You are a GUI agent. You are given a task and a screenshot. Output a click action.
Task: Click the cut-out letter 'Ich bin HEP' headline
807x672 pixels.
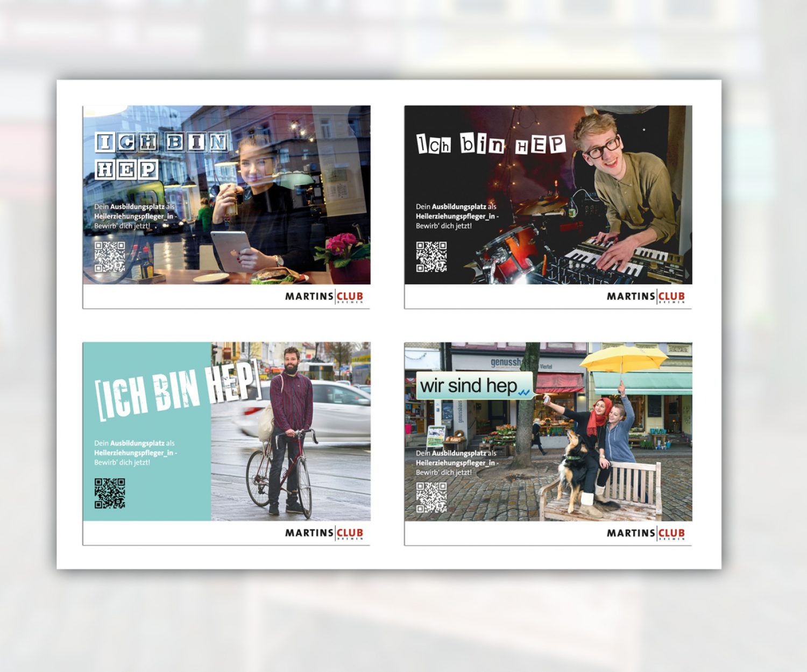click(491, 145)
